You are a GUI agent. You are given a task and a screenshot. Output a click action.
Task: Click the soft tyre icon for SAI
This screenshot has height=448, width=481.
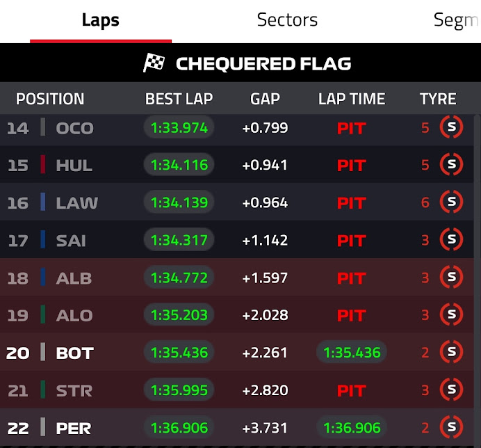pyautogui.click(x=451, y=241)
